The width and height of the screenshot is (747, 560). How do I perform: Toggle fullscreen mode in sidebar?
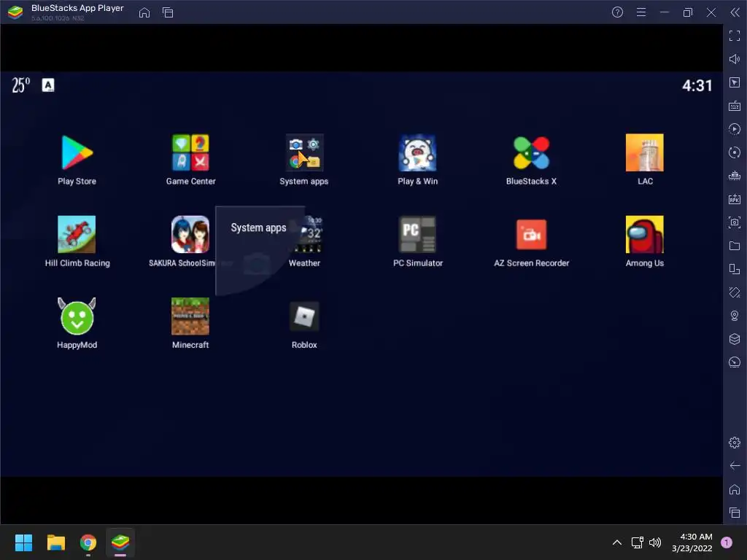point(735,36)
